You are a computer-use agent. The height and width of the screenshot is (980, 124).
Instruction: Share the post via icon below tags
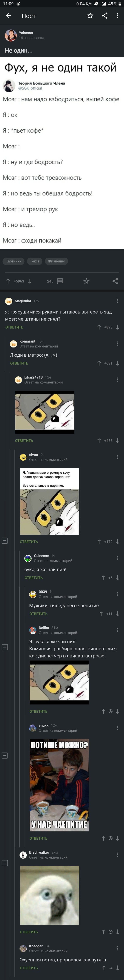(115, 281)
